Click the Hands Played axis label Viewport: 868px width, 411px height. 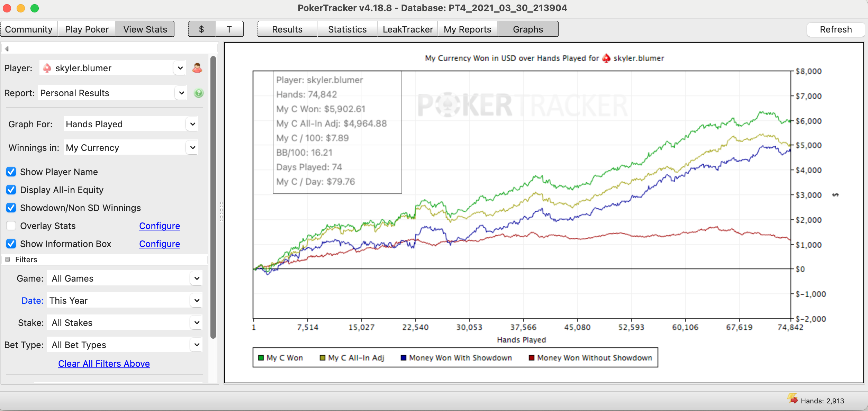tap(522, 340)
